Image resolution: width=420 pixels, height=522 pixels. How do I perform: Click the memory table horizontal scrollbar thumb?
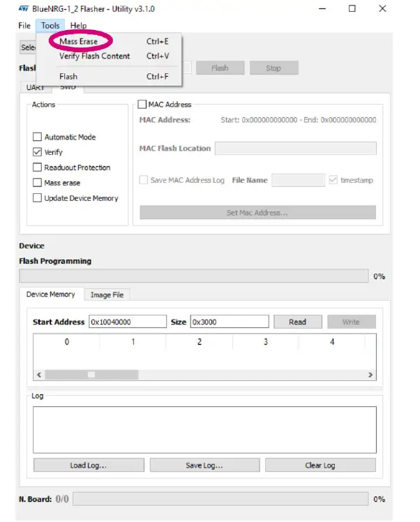click(91, 375)
